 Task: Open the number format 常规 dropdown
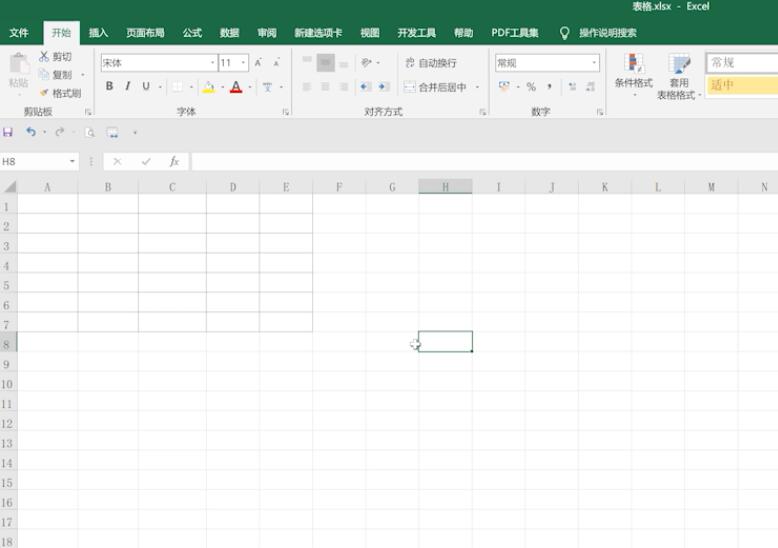594,63
